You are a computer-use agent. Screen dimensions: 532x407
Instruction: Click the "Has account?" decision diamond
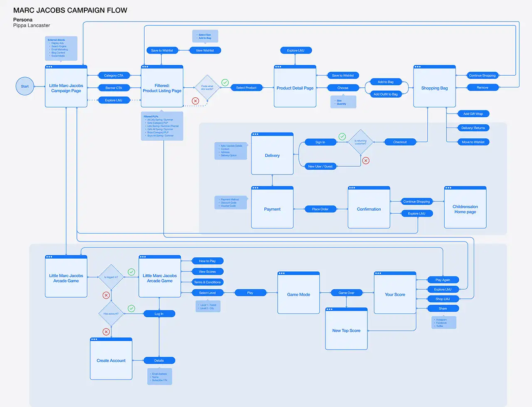(111, 314)
